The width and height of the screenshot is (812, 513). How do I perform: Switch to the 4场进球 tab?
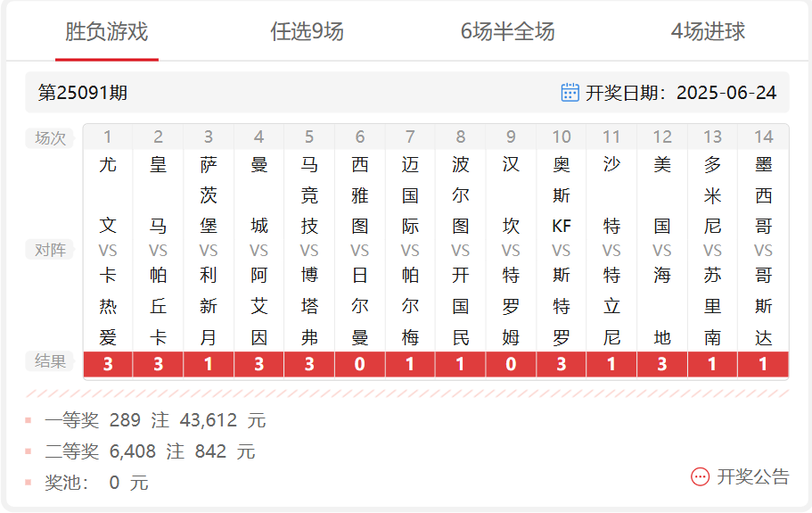[708, 31]
